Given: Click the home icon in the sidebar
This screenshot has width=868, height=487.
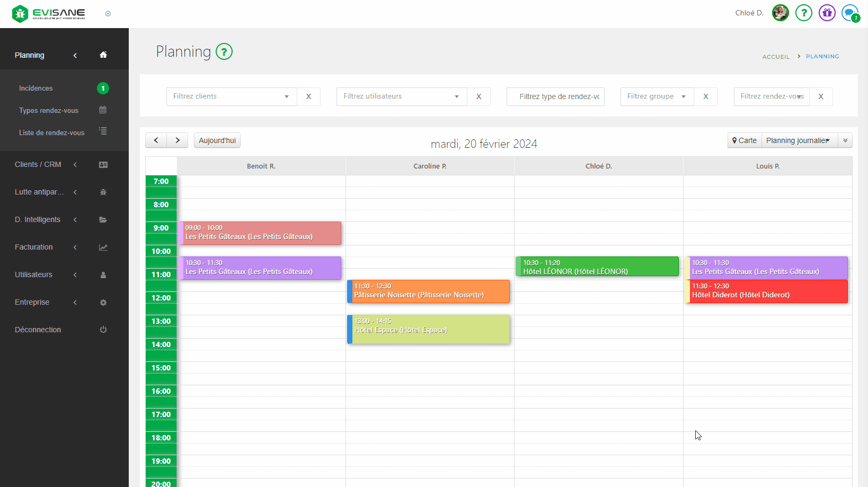Looking at the screenshot, I should (103, 55).
